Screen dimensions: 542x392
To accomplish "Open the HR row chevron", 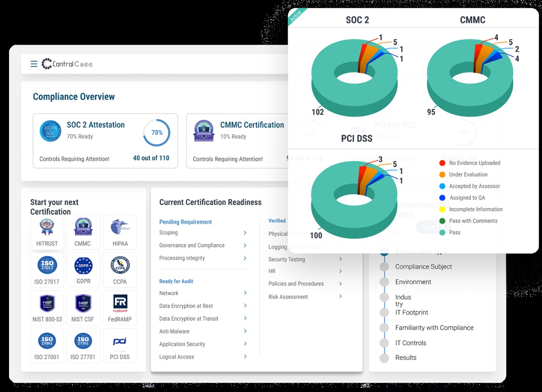I will (x=341, y=271).
